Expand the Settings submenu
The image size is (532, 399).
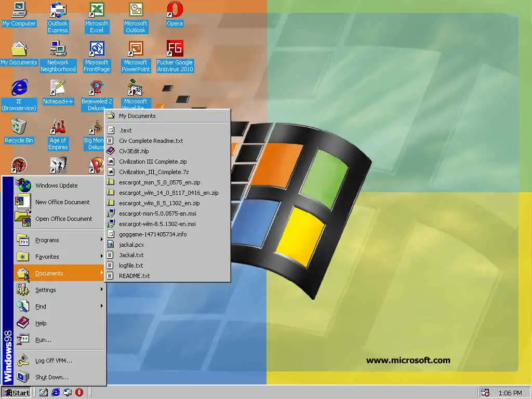pos(59,290)
